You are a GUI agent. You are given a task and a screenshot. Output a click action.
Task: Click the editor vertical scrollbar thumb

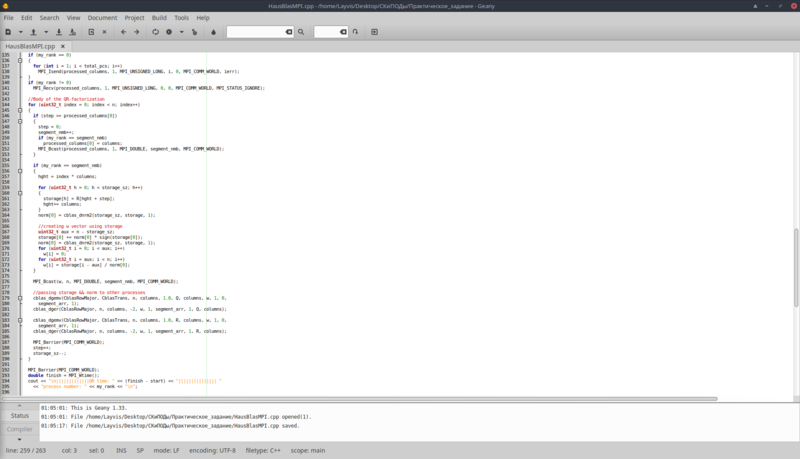pyautogui.click(x=796, y=267)
